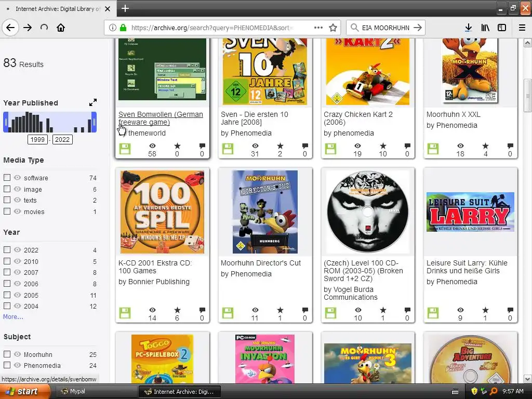Screen dimensions: 532x399
Task: Tick the texts media type checkbox
Action: click(7, 200)
